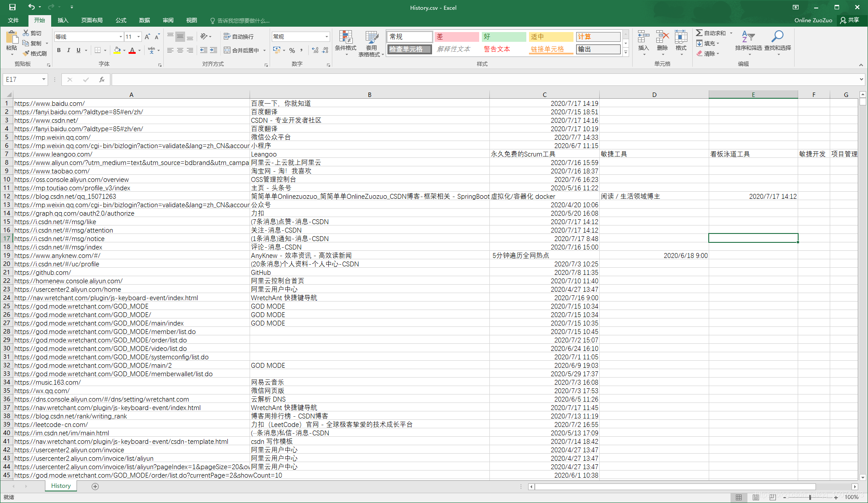Click the Clear (清除) button
The image size is (868, 503).
coord(707,53)
